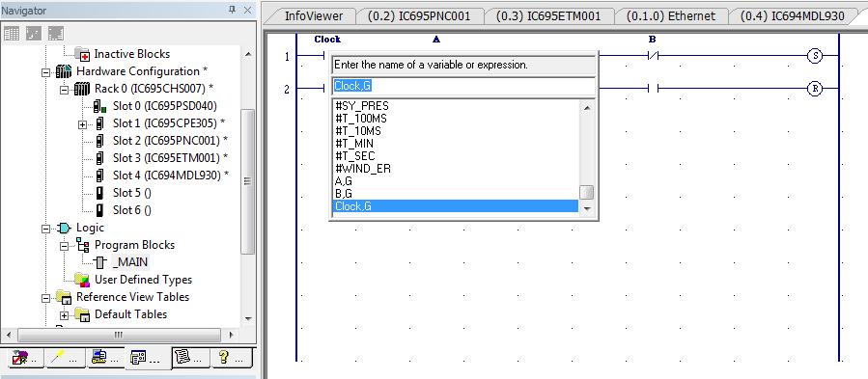The height and width of the screenshot is (379, 868).
Task: Click the User Defined Types icon
Action: [82, 280]
